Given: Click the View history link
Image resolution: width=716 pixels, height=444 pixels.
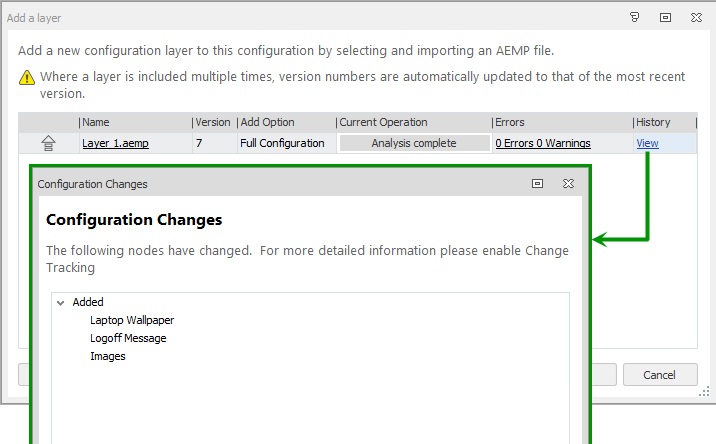Looking at the screenshot, I should (x=647, y=143).
